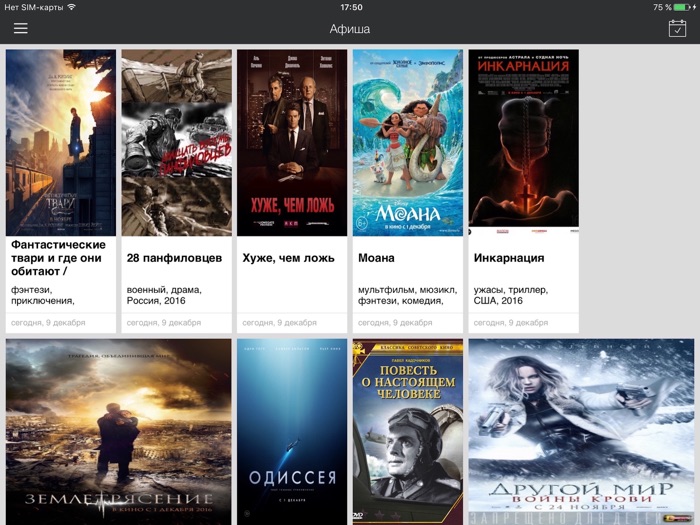Open the Повесть о настоящем человеке poster
Screen dimensions: 700x525
pyautogui.click(x=408, y=432)
